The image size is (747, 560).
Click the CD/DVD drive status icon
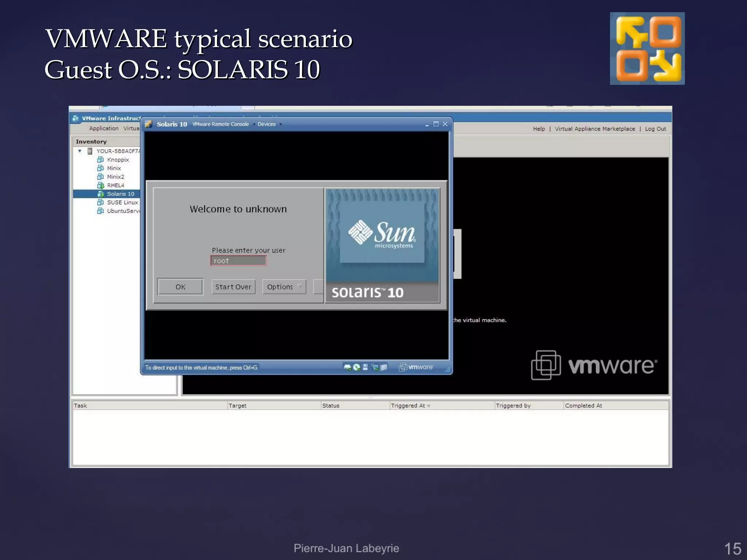(356, 367)
